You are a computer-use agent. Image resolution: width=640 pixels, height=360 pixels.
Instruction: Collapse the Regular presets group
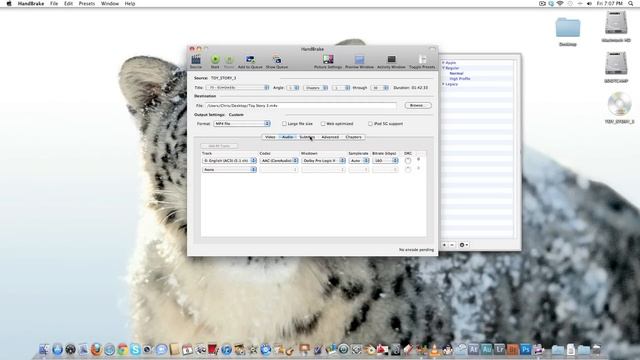(444, 68)
